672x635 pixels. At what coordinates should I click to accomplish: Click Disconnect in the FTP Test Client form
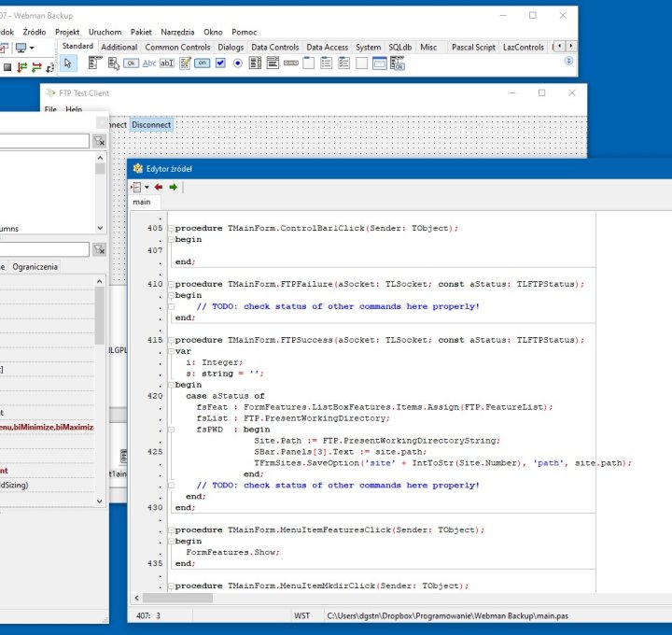[x=151, y=124]
